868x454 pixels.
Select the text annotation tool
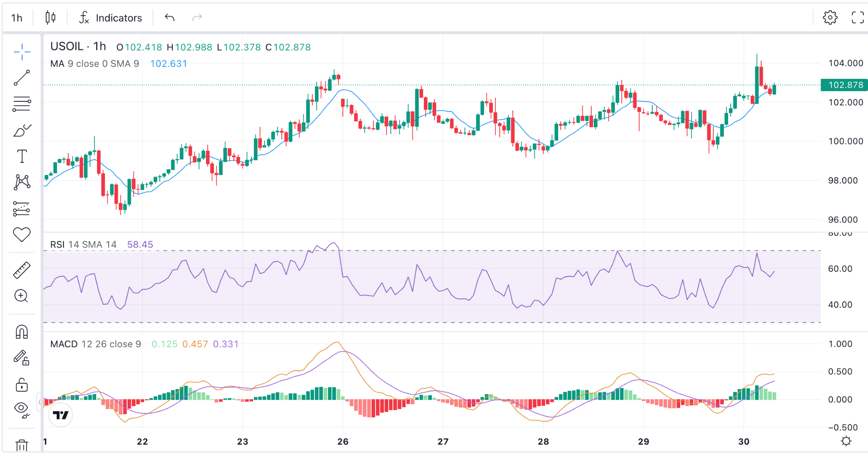tap(22, 156)
